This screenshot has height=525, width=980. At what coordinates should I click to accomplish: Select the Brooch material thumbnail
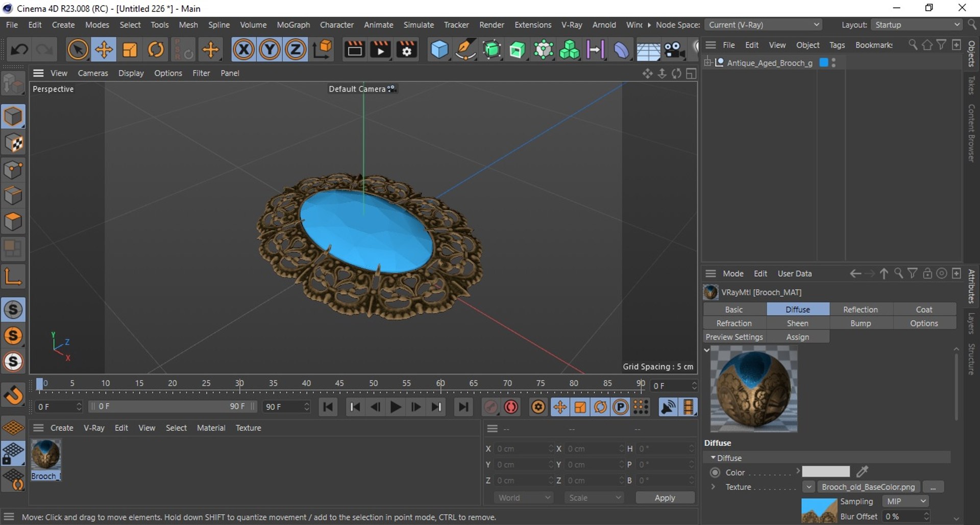[x=46, y=455]
